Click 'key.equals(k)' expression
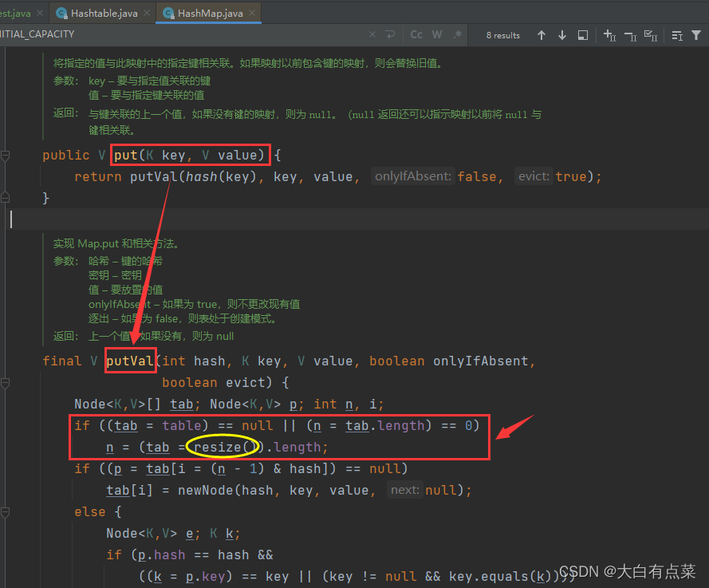The width and height of the screenshot is (709, 588). pos(502,577)
